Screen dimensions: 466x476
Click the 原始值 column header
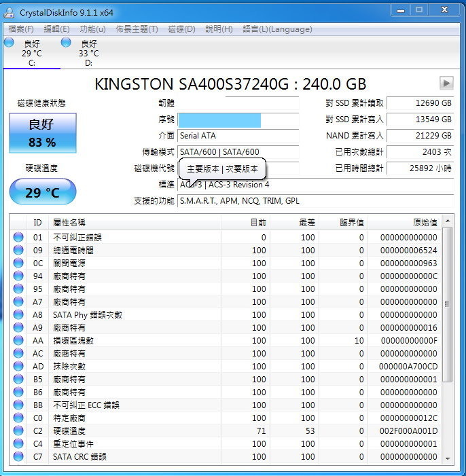[404, 223]
